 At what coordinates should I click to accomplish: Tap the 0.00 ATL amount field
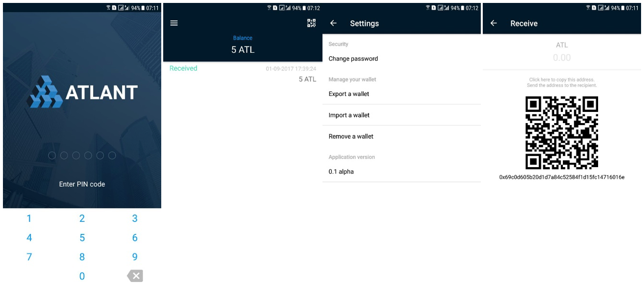tap(562, 58)
